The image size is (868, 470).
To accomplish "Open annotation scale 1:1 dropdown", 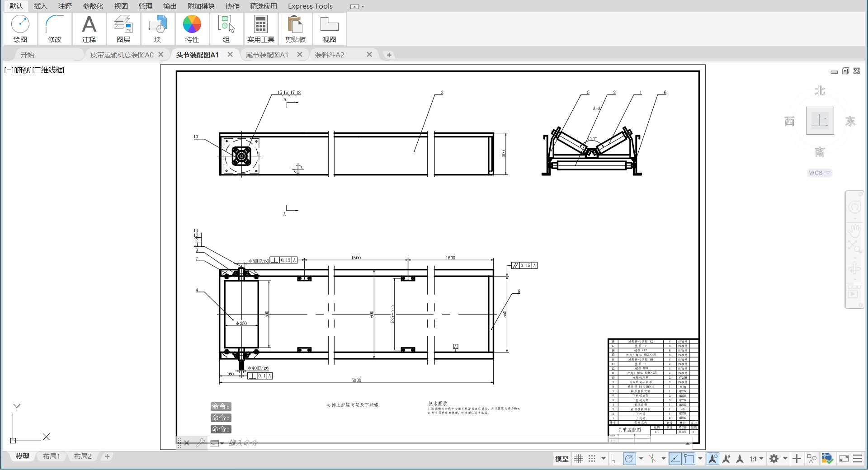I will (x=756, y=459).
